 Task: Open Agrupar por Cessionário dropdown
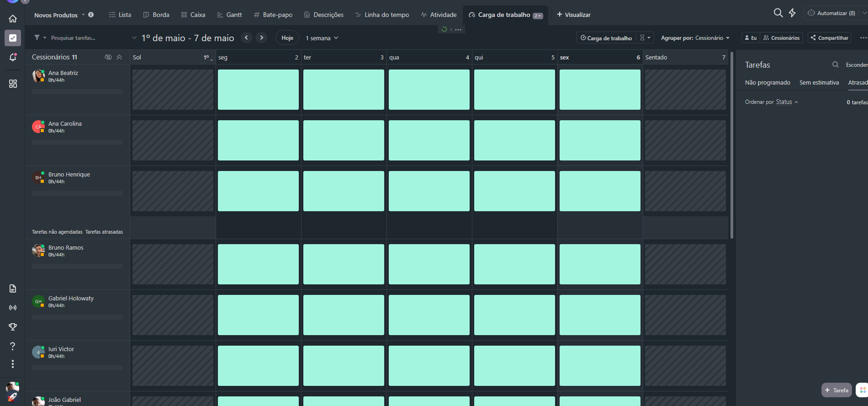point(695,38)
